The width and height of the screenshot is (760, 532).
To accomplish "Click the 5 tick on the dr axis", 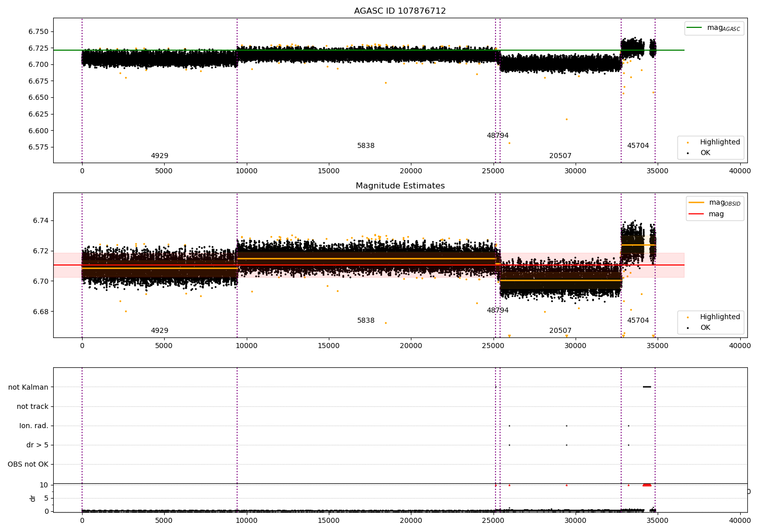I will click(46, 498).
